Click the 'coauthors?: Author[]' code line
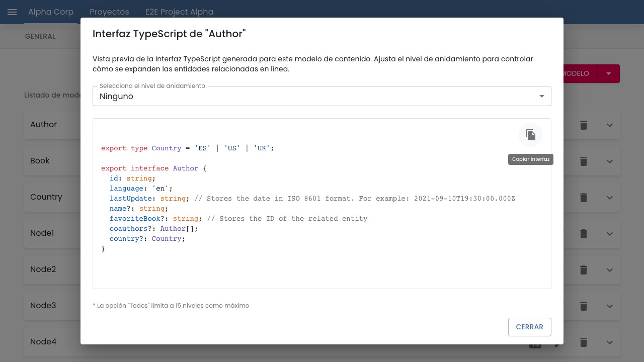The width and height of the screenshot is (644, 362). (154, 229)
